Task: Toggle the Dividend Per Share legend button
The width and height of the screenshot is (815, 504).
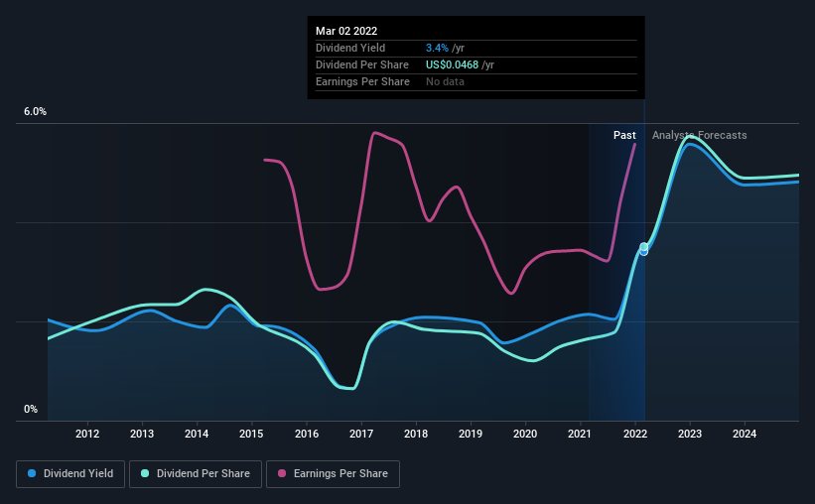Action: (x=196, y=474)
